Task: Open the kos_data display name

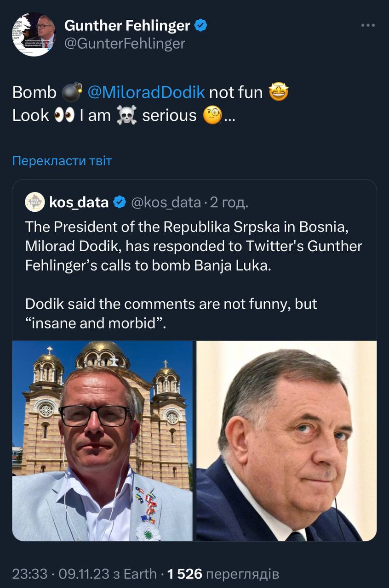Action: point(79,202)
